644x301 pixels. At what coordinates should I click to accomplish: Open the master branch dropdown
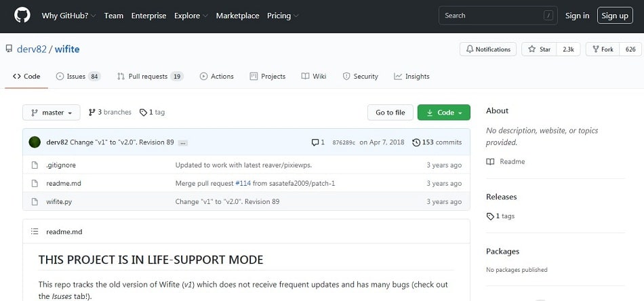52,113
